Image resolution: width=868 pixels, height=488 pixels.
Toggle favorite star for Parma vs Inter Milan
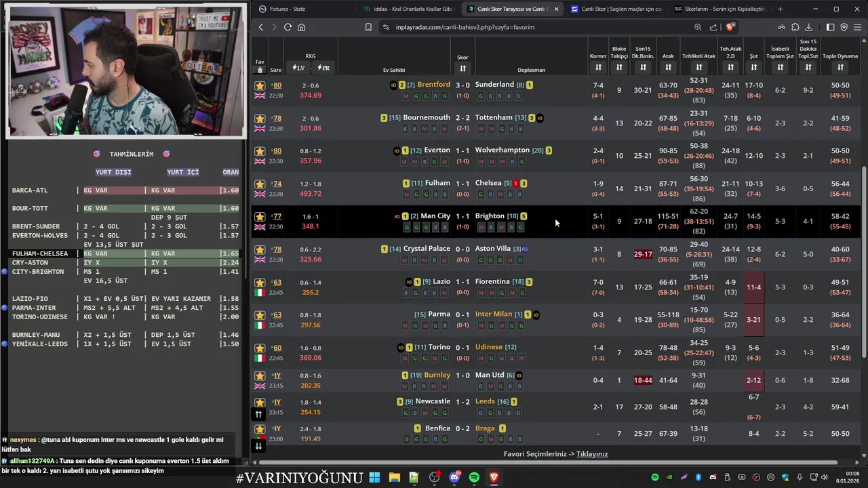260,315
